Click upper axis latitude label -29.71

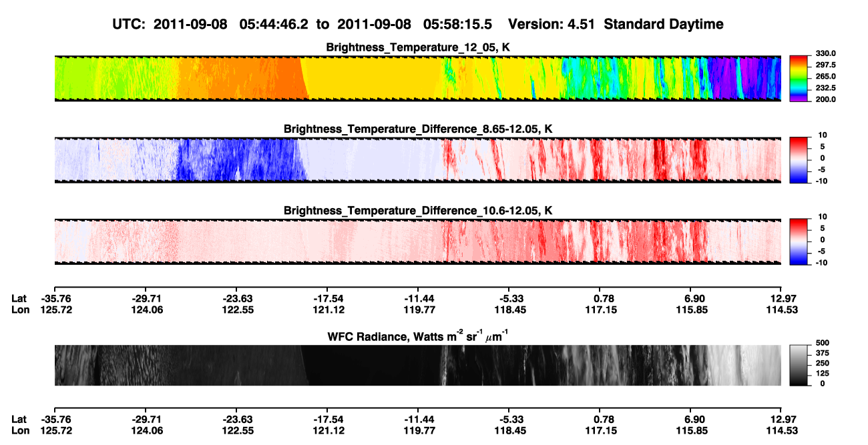(x=146, y=299)
